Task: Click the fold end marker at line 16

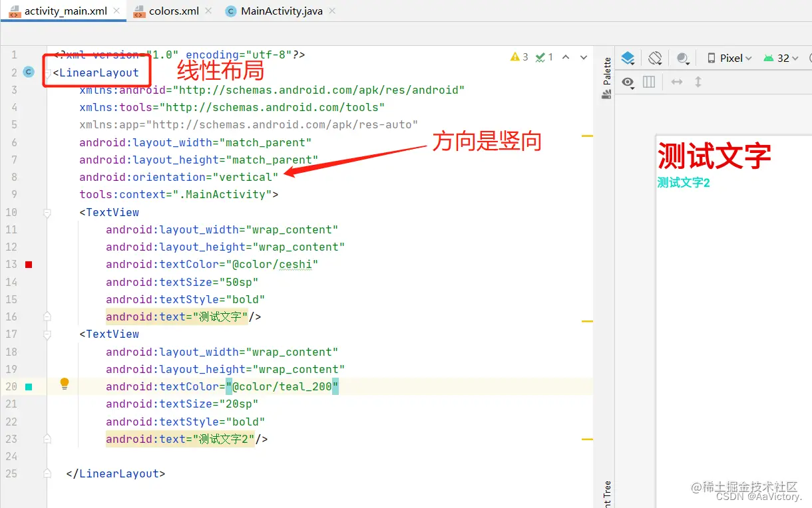Action: pyautogui.click(x=47, y=317)
